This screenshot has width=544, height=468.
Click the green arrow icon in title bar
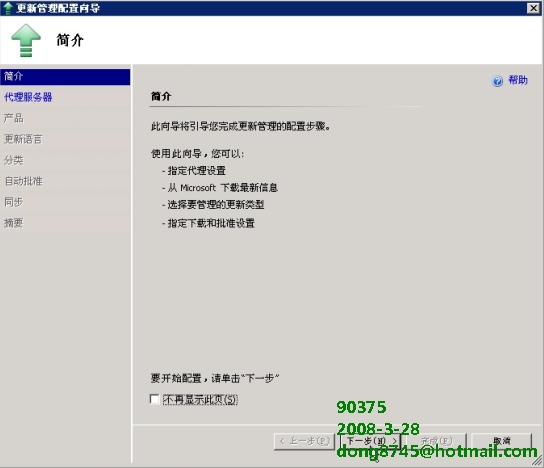pos(8,8)
